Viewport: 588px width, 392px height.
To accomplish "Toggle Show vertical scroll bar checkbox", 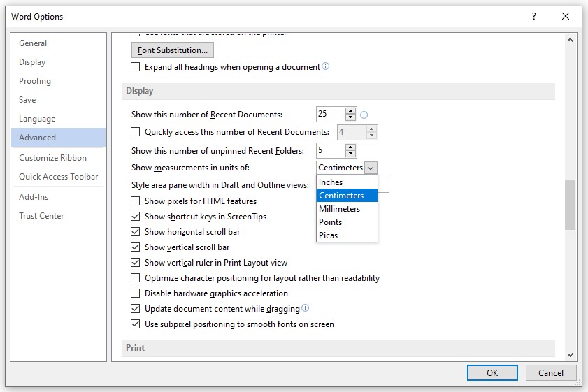I will (x=135, y=247).
